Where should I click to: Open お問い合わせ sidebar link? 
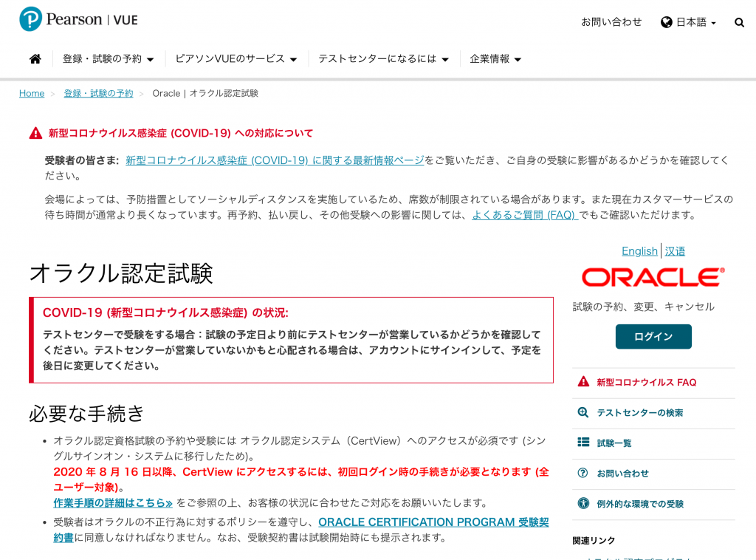(x=622, y=474)
